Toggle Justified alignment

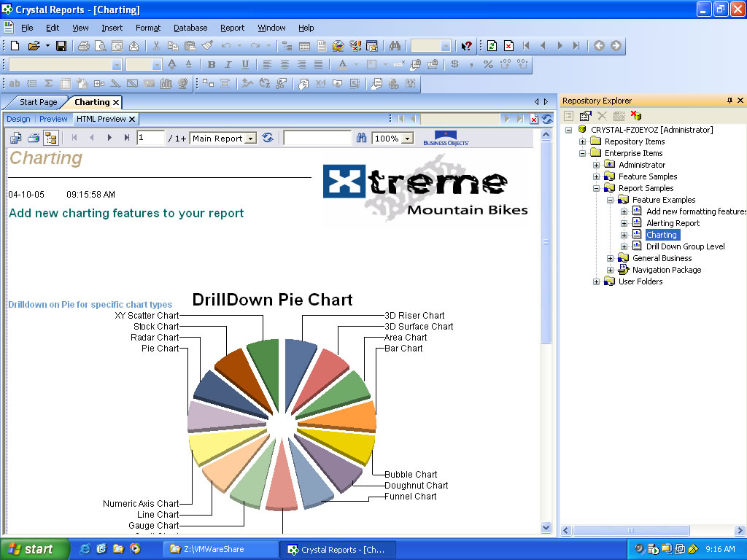coord(318,64)
